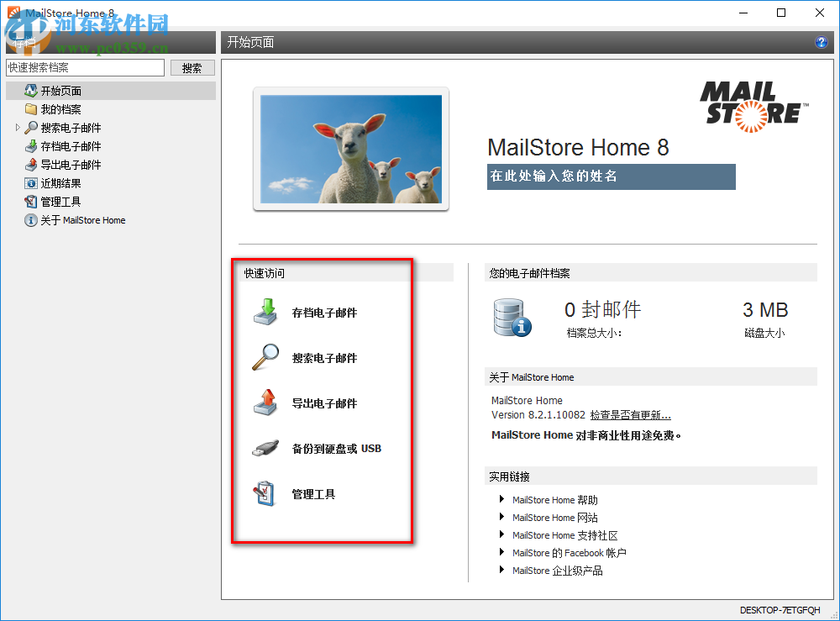Open Backup to hard drive or USB icon
840x621 pixels.
point(265,448)
